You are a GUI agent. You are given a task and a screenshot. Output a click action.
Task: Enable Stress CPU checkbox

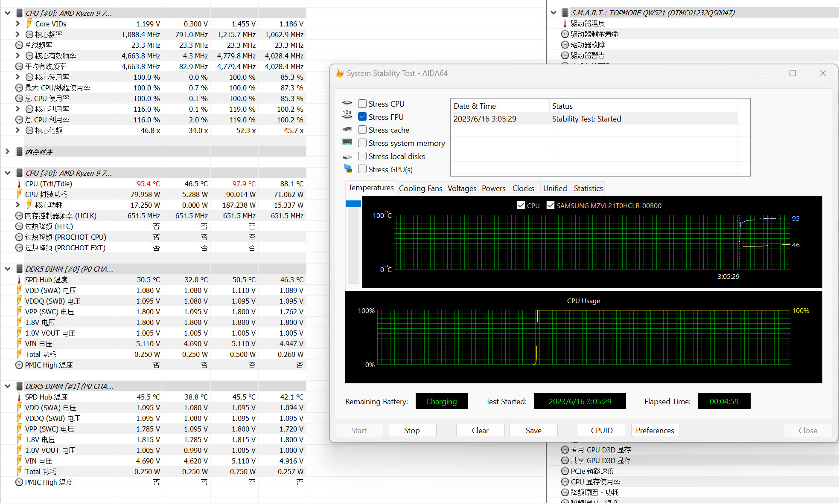[363, 104]
